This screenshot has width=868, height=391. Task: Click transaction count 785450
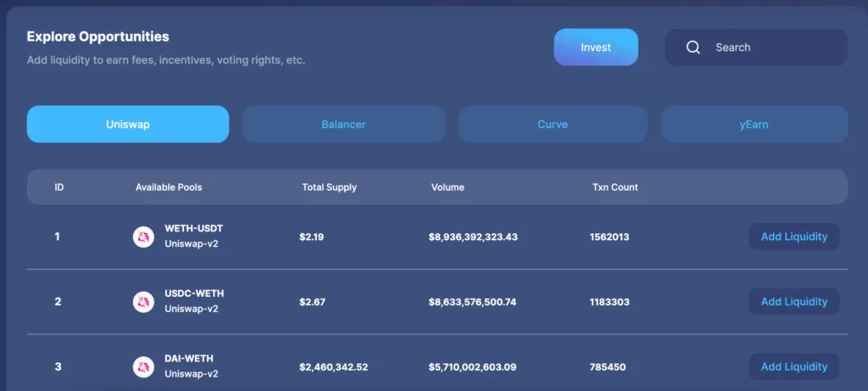pyautogui.click(x=607, y=367)
